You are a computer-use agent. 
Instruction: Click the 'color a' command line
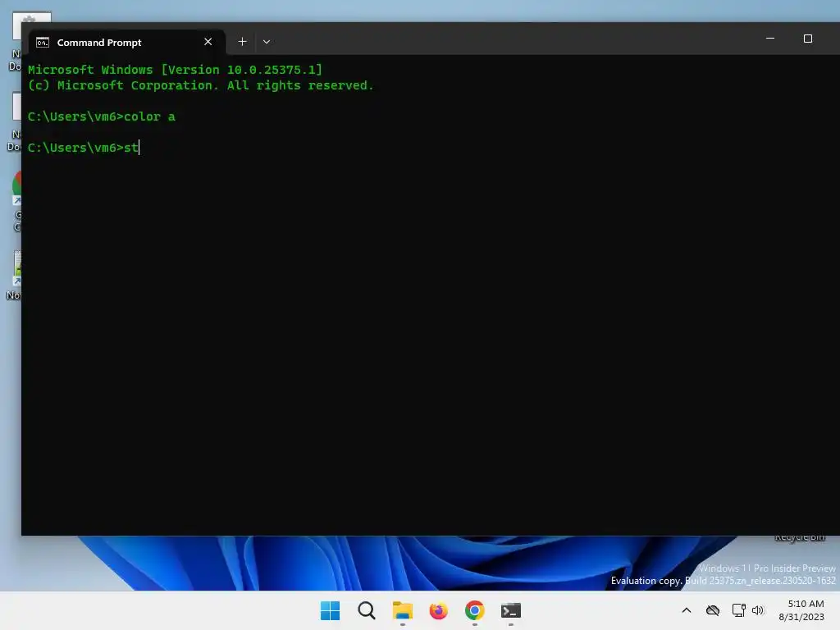tap(102, 116)
